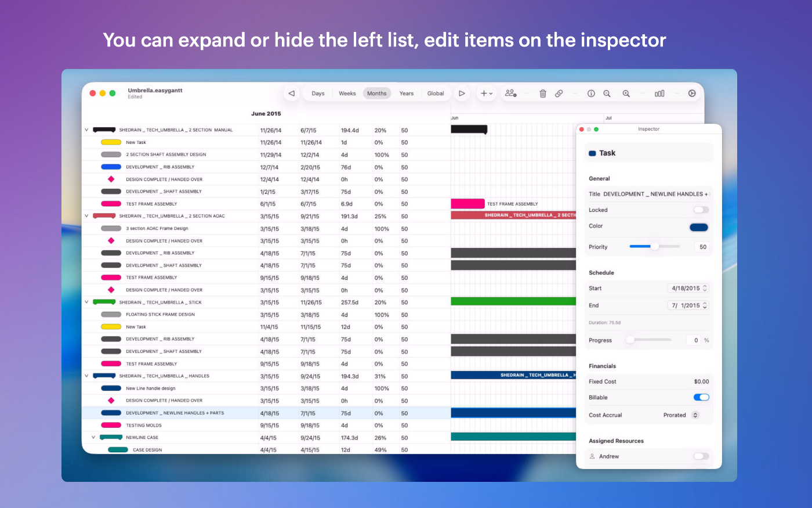Select the TESTING MOLDS task row
812x508 pixels.
click(266, 426)
